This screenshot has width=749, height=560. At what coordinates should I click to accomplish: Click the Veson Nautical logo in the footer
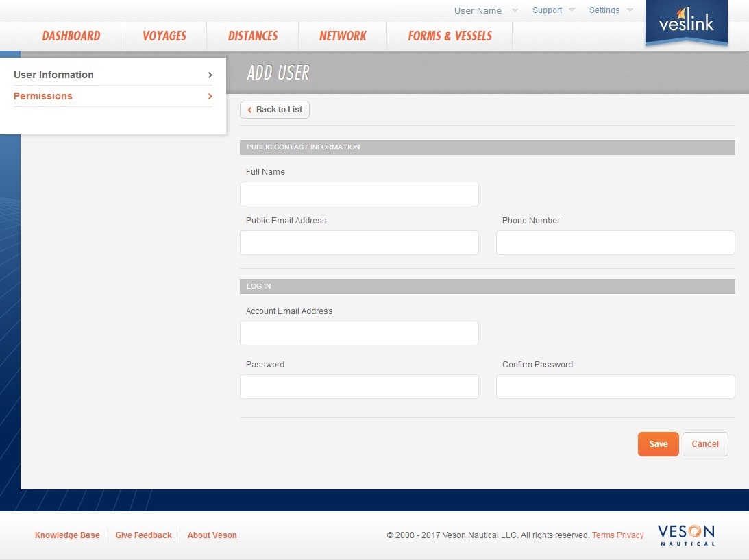[685, 534]
